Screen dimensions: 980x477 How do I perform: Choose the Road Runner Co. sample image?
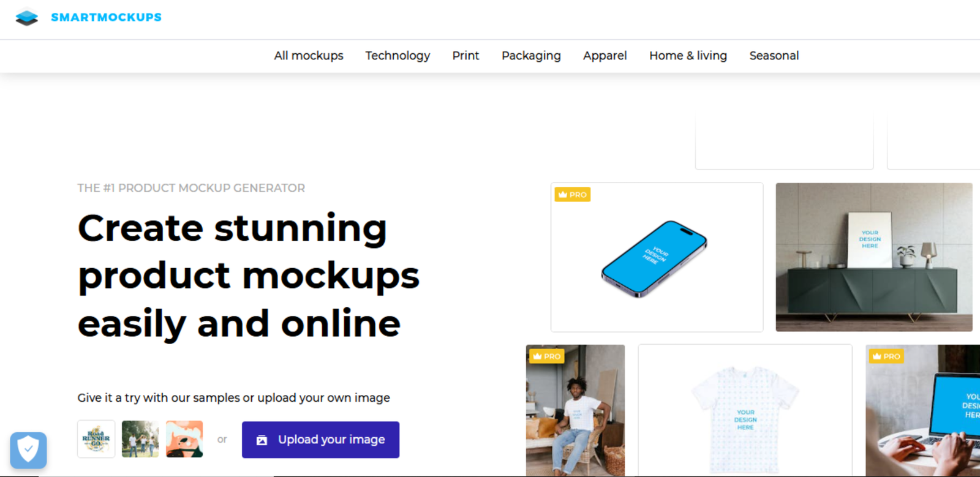point(96,439)
